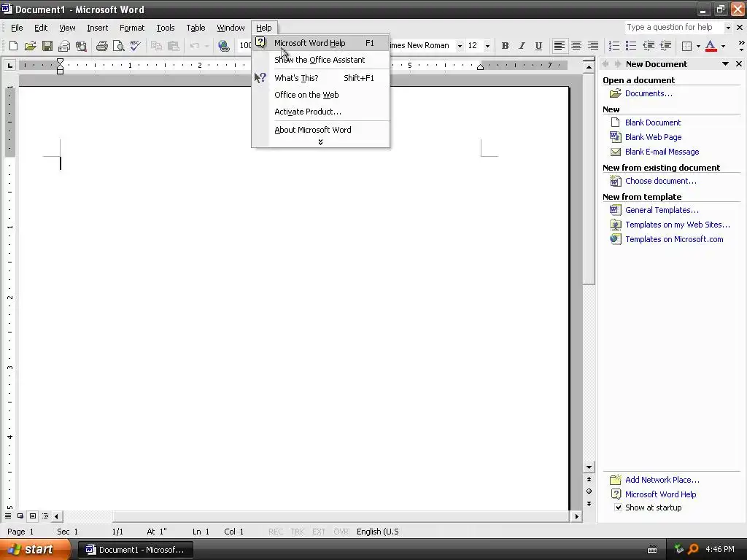Viewport: 747px width, 560px height.
Task: Click the Search toolbar icon
Action: point(81,46)
